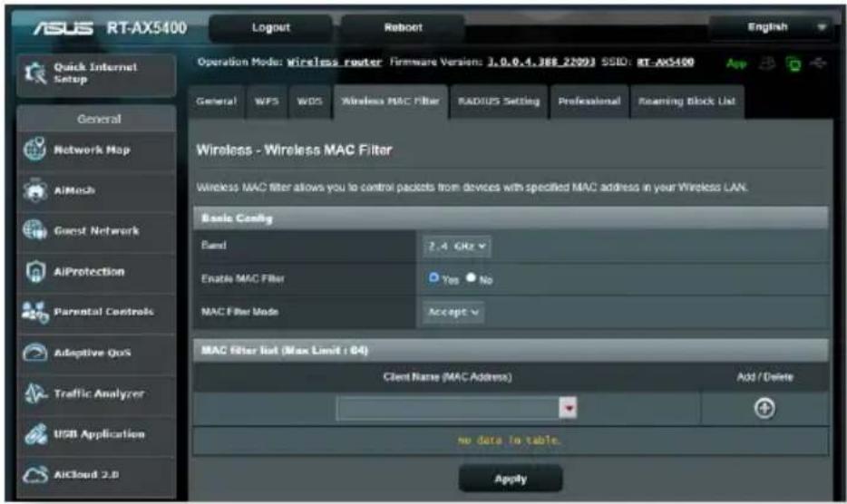Open AiMesh menu label

[74, 190]
